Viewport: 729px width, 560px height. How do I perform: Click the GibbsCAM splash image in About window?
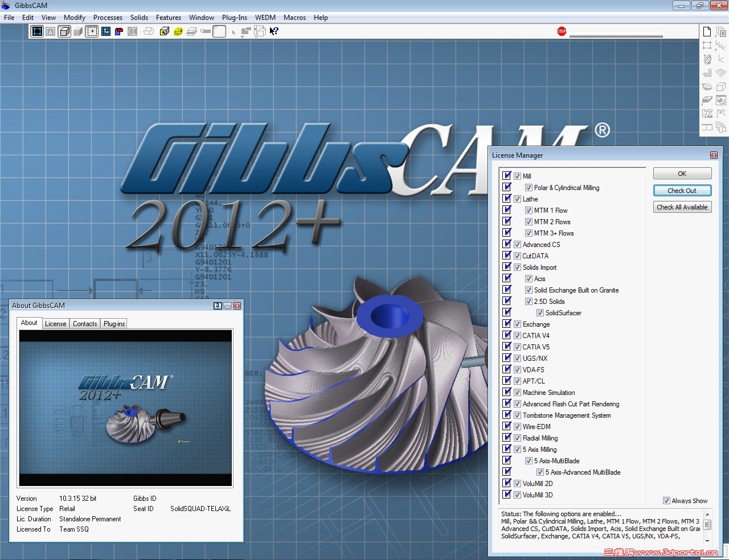pyautogui.click(x=126, y=408)
